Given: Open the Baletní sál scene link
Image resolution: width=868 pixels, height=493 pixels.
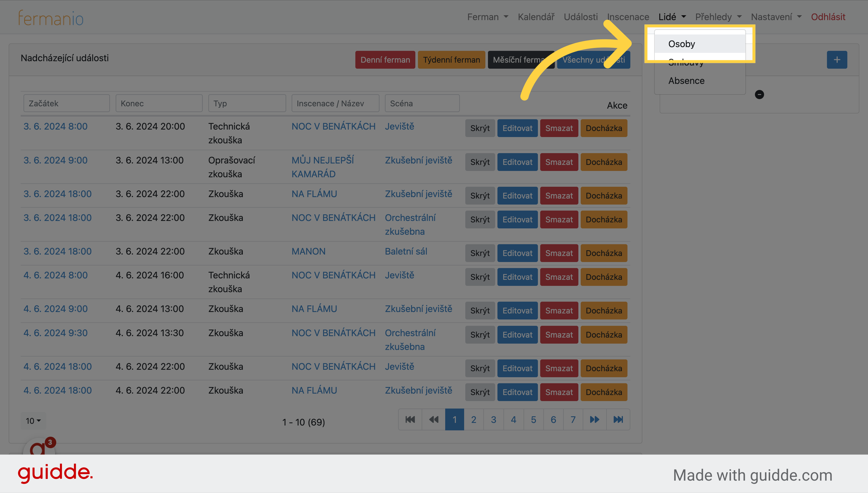Looking at the screenshot, I should (406, 251).
